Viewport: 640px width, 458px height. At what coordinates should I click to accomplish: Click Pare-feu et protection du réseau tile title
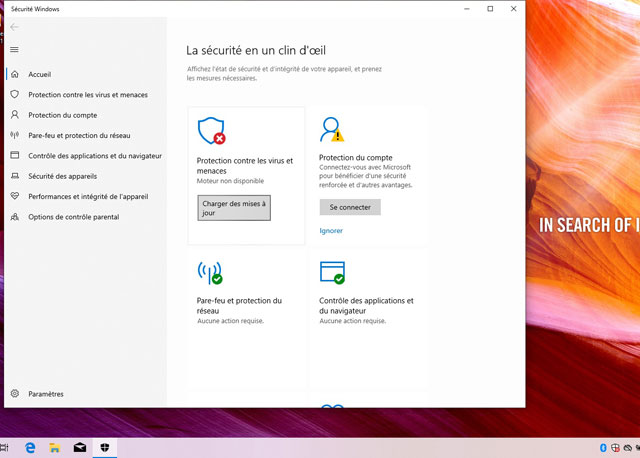point(239,306)
